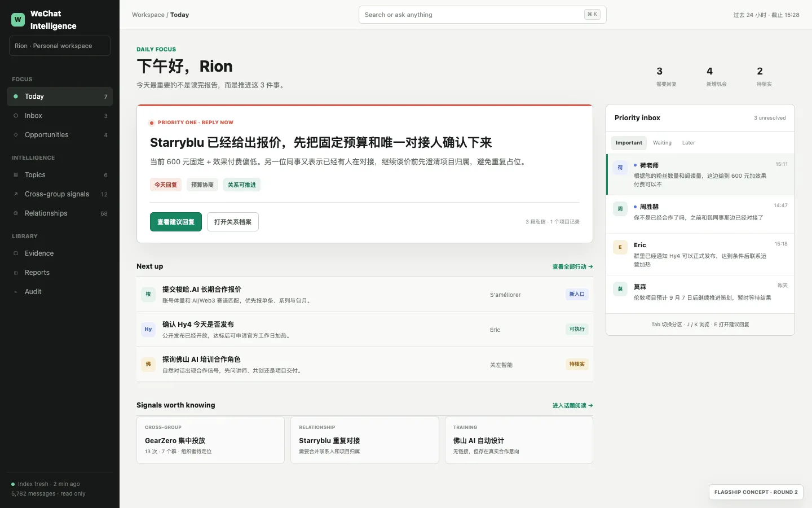Click the Workspace breadcrumb link
812x508 pixels.
[x=148, y=15]
